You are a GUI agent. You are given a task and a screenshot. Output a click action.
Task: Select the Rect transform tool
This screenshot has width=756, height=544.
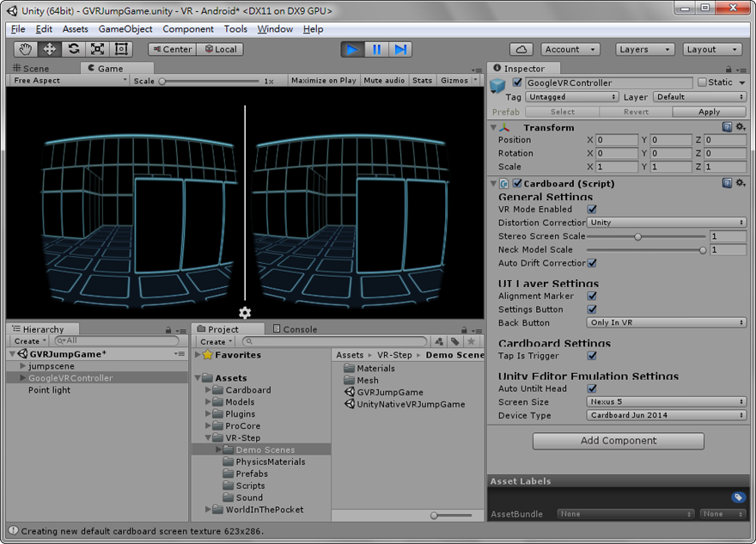[121, 49]
